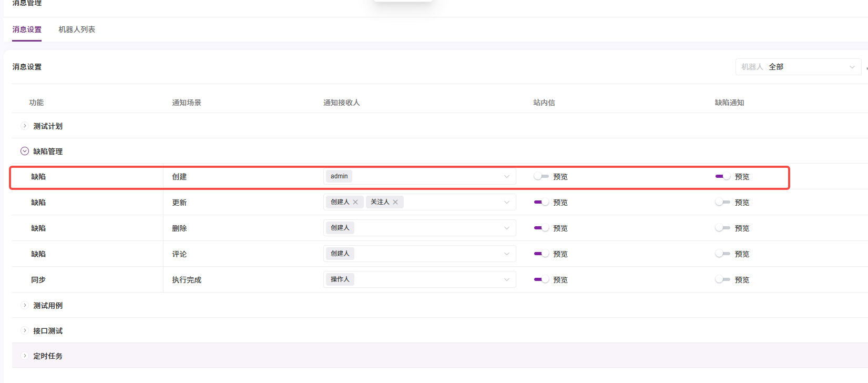
Task: Open recipient dropdown containing admin
Action: [x=506, y=177]
